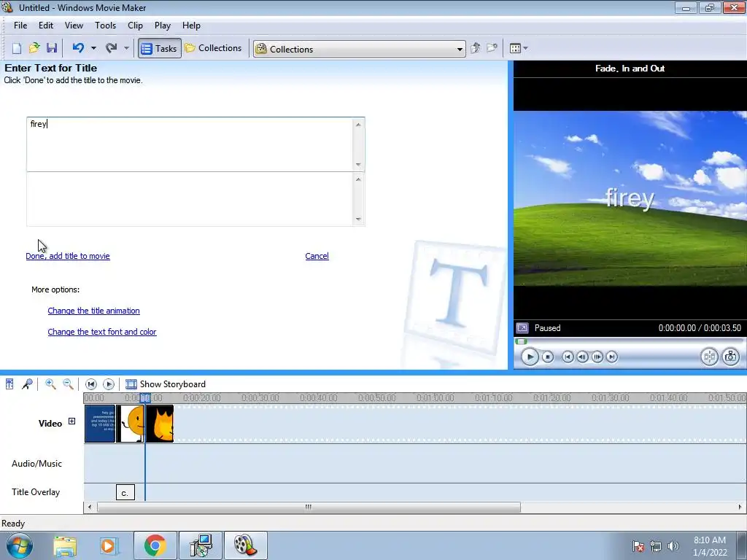Image resolution: width=747 pixels, height=560 pixels.
Task: Click the Next Frame button
Action: 597,357
